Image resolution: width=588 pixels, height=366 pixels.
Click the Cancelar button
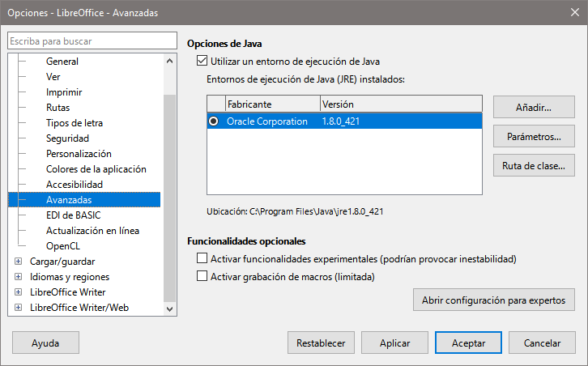point(543,343)
